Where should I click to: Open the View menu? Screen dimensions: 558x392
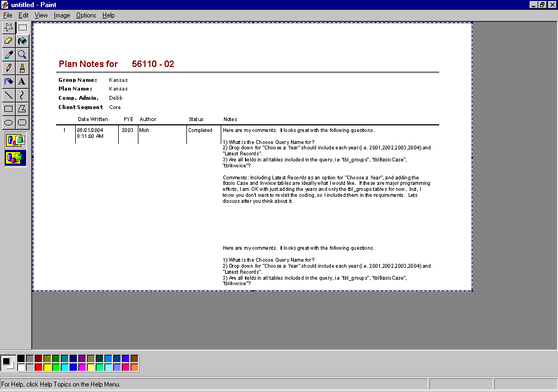tap(41, 15)
